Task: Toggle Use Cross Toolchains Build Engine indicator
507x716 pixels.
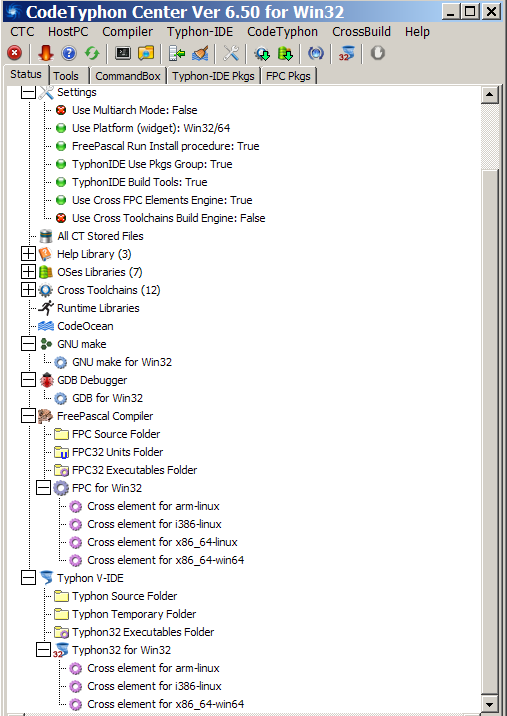Action: click(x=61, y=218)
